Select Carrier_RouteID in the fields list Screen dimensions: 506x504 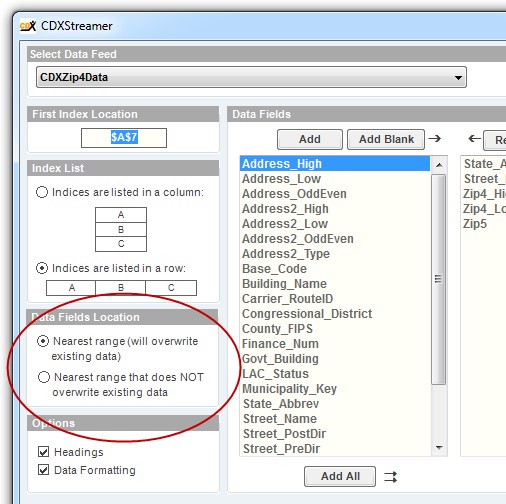coord(335,299)
